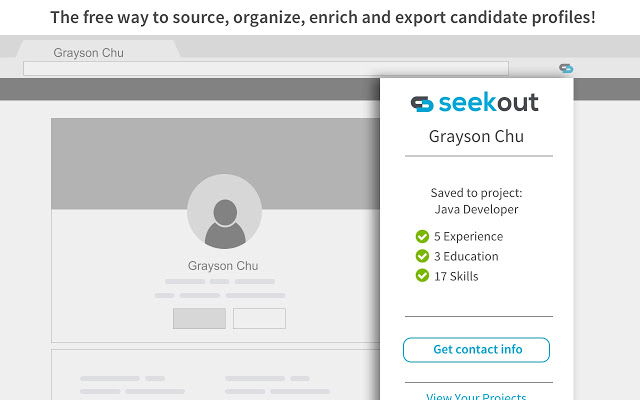Click Grayson Chu name below avatar
Viewport: 640px width, 400px height.
click(x=223, y=266)
